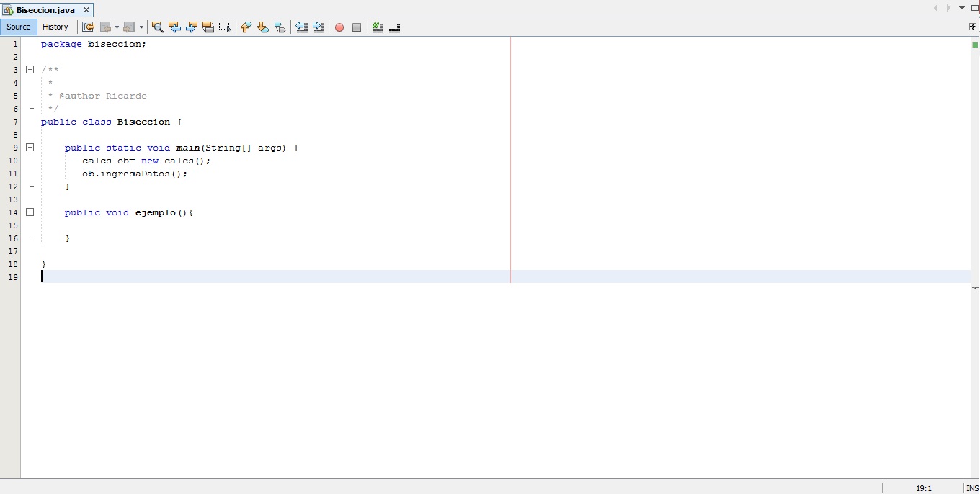Click the 'calcs ob= new calcs();' line
Viewport: 980px width, 494px height.
[146, 161]
